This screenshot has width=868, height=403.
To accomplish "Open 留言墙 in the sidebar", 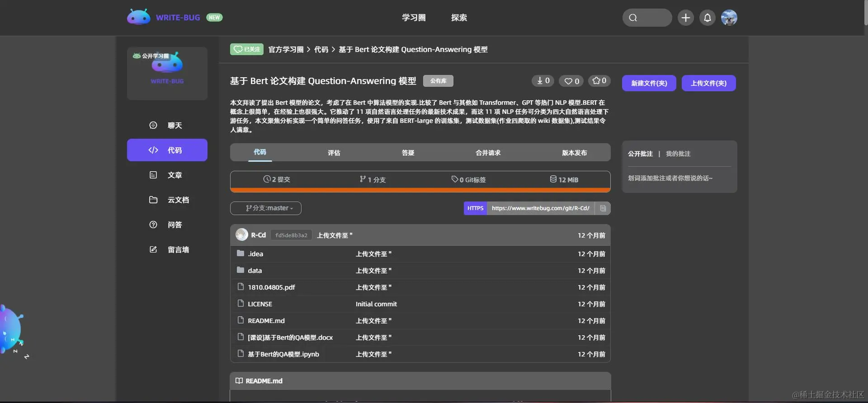I will [x=167, y=249].
